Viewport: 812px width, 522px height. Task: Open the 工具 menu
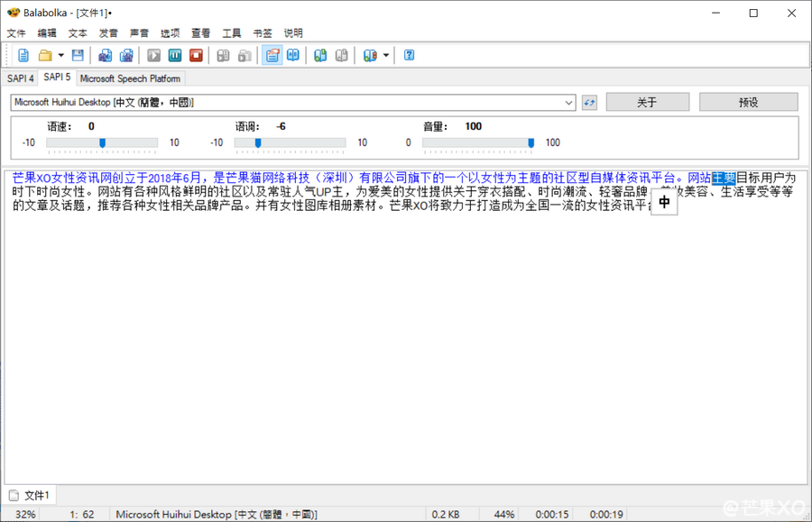232,33
